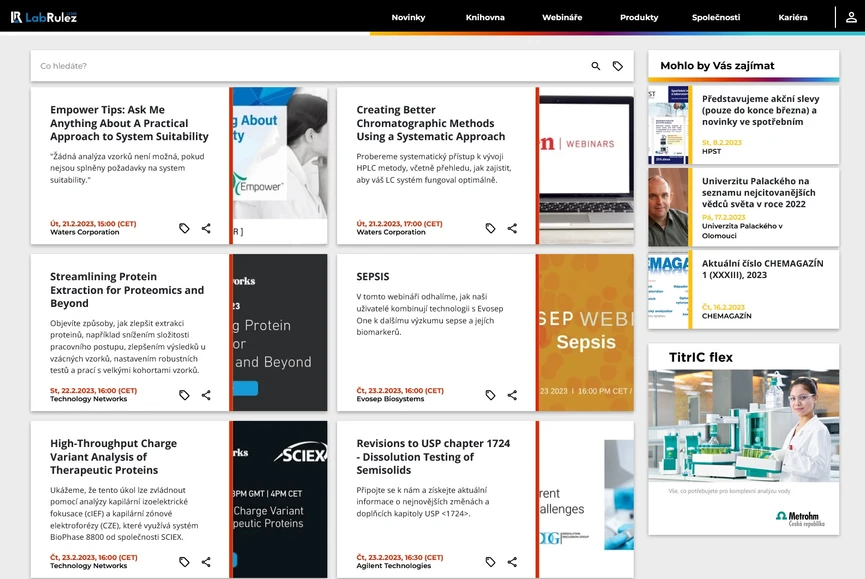Open the user account icon
This screenshot has height=579, width=865.
click(x=851, y=17)
